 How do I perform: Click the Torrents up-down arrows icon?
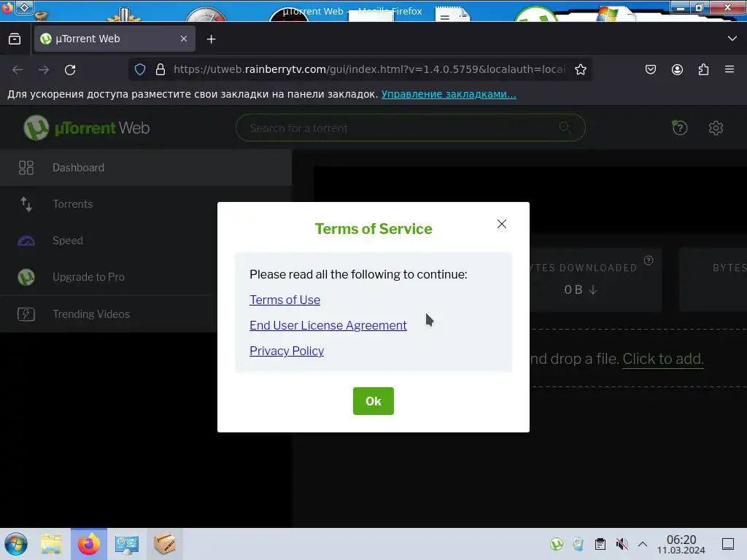tap(26, 204)
